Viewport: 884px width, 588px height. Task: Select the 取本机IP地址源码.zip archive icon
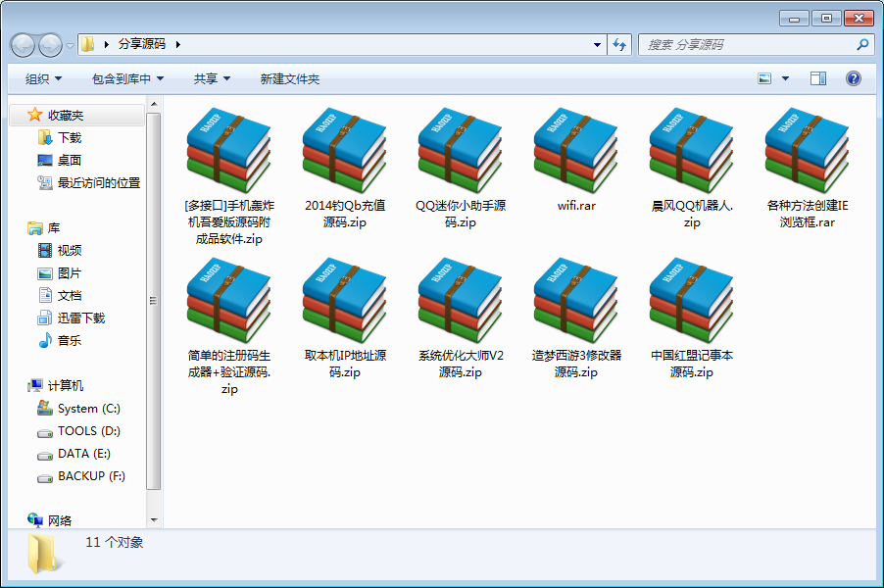point(344,300)
